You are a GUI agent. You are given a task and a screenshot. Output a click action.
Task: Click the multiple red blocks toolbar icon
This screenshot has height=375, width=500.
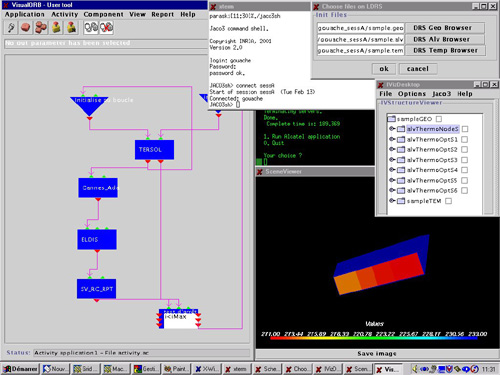[41, 27]
